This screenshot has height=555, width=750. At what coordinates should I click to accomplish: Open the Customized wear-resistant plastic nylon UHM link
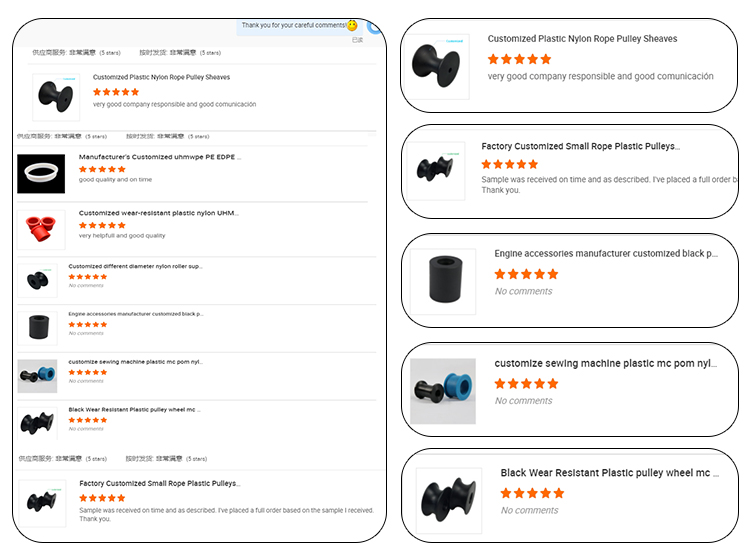(159, 213)
